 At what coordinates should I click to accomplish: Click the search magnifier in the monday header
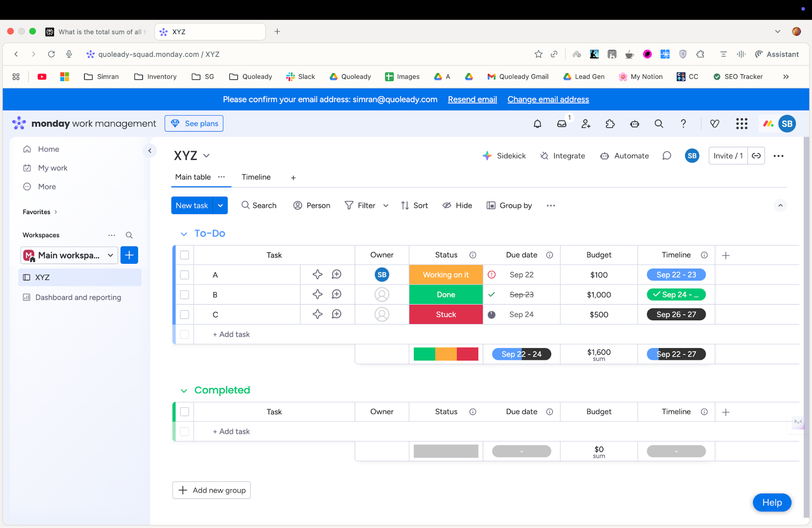[x=659, y=124]
